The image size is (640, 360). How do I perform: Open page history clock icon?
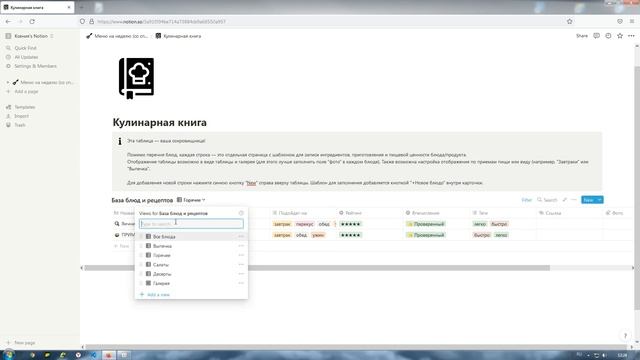tap(608, 36)
